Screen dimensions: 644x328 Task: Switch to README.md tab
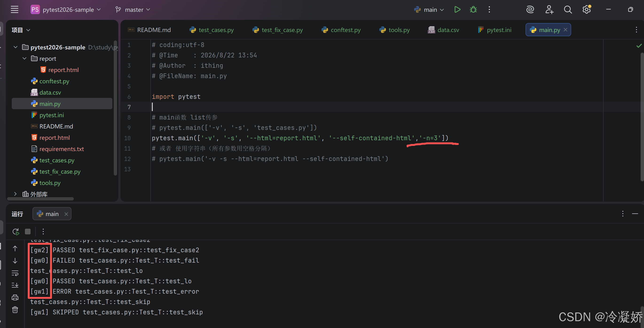tap(149, 30)
